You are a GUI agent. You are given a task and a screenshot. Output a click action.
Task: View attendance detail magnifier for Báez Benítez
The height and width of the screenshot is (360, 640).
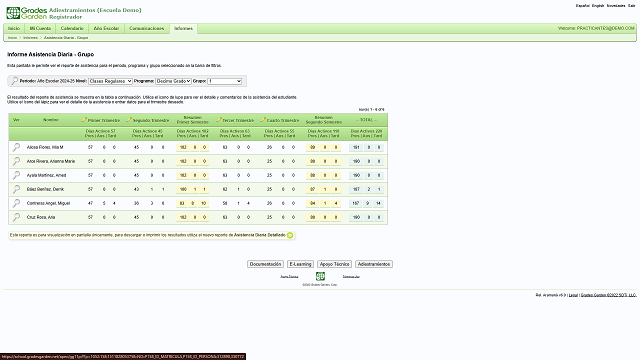click(16, 189)
